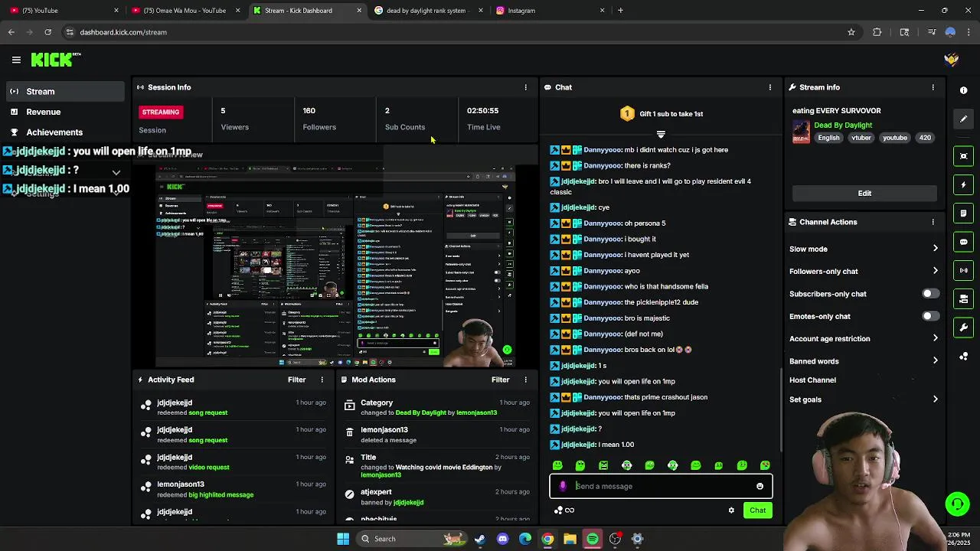Open Spotify from the taskbar
The image size is (980, 551).
point(593,539)
